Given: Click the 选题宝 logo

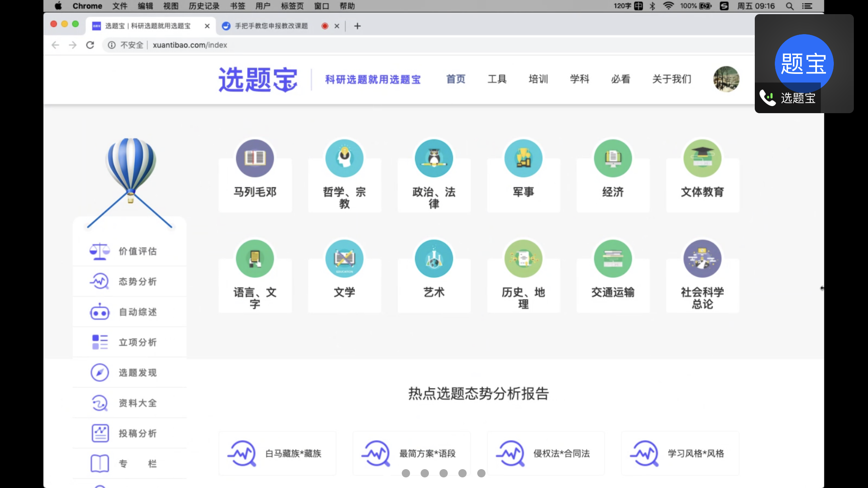Looking at the screenshot, I should (258, 79).
